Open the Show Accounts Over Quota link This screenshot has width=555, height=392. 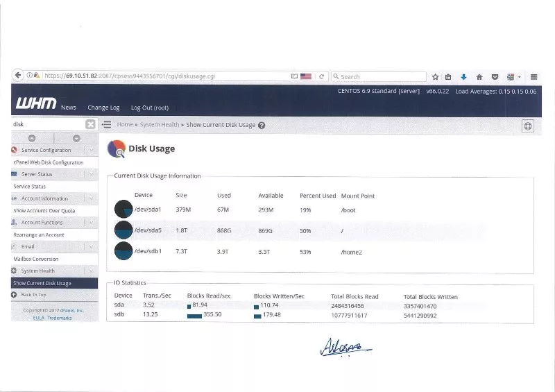tap(44, 211)
